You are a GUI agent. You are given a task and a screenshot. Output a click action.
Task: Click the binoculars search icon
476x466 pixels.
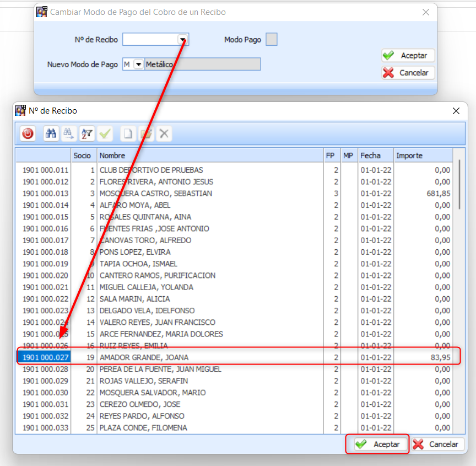click(51, 133)
